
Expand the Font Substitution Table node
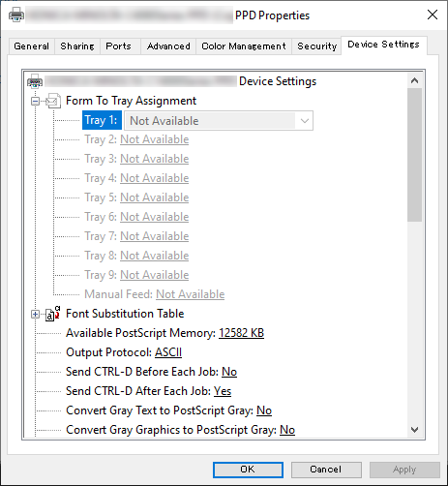[x=35, y=314]
